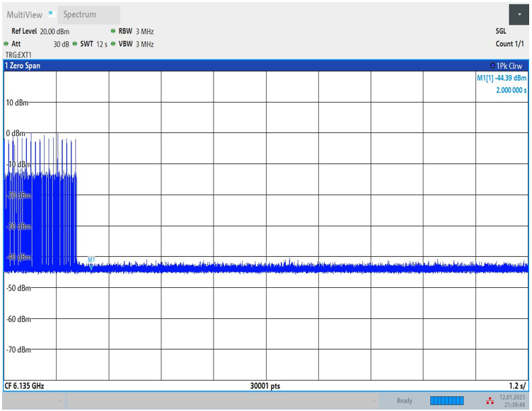The image size is (532, 411).
Task: Click the Ref Level 20.00 dBm setting
Action: coord(40,32)
